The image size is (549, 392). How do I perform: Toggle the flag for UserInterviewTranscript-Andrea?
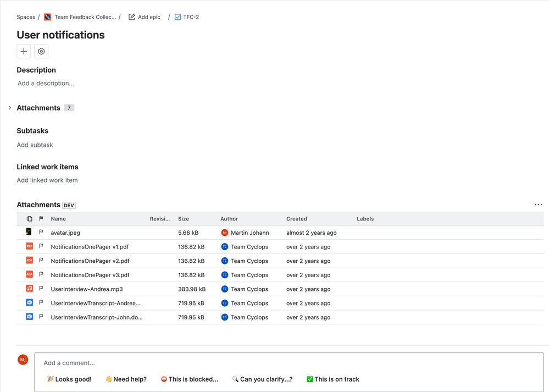coord(41,302)
